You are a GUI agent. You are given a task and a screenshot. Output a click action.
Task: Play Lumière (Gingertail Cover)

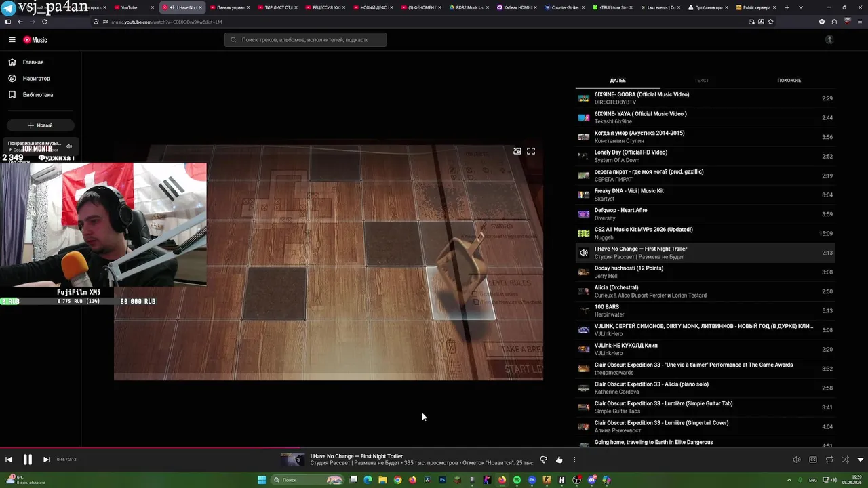[x=705, y=426]
